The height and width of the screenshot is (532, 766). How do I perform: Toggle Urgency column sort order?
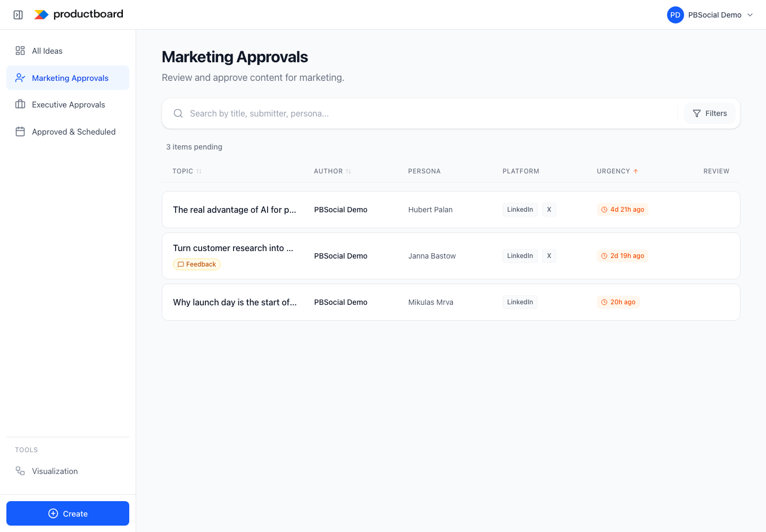click(x=618, y=171)
